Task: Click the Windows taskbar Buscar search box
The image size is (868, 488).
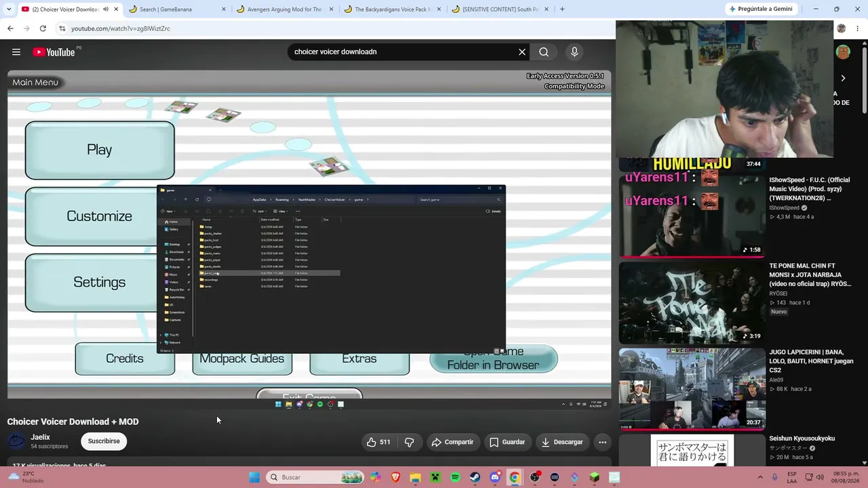Action: pyautogui.click(x=314, y=477)
